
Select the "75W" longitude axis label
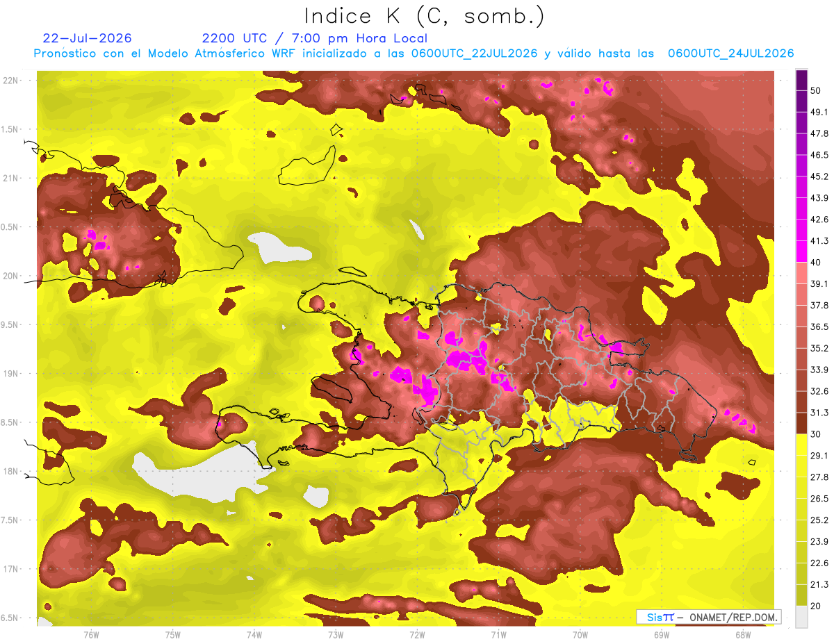(173, 635)
